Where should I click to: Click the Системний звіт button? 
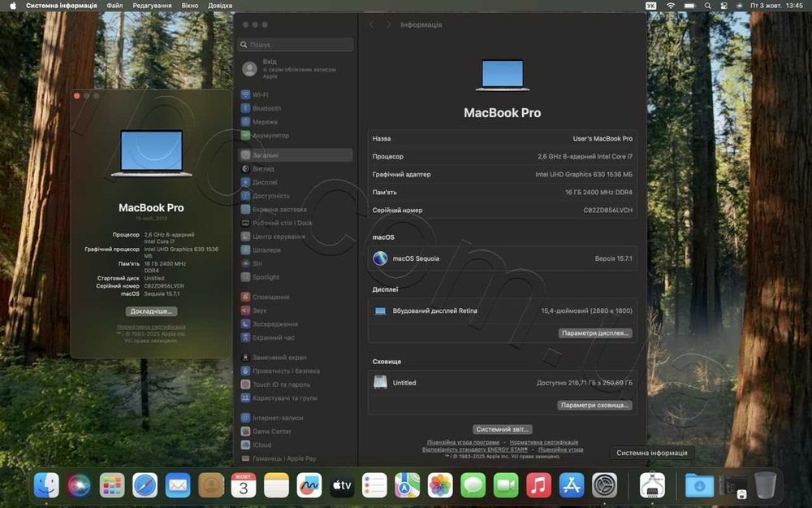click(x=503, y=429)
